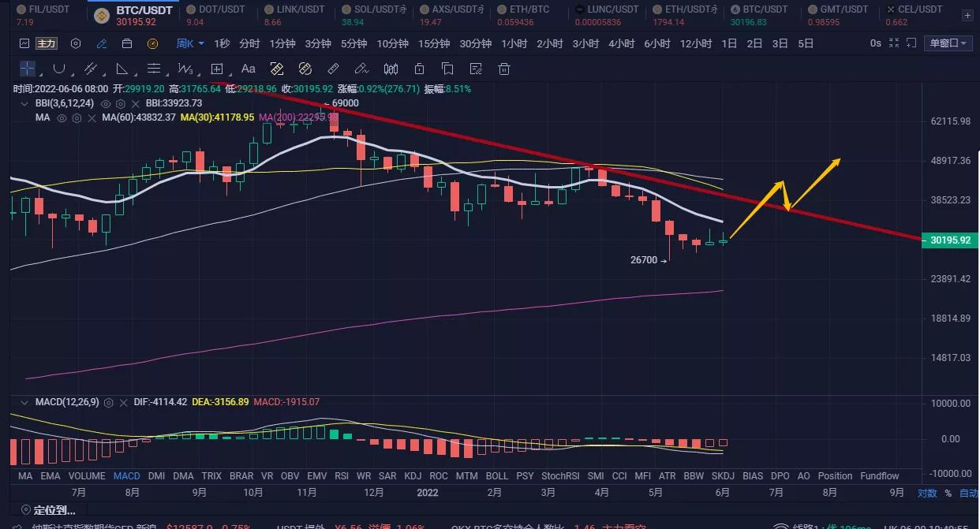Remove the BBI indicator with its X icon

click(x=136, y=103)
